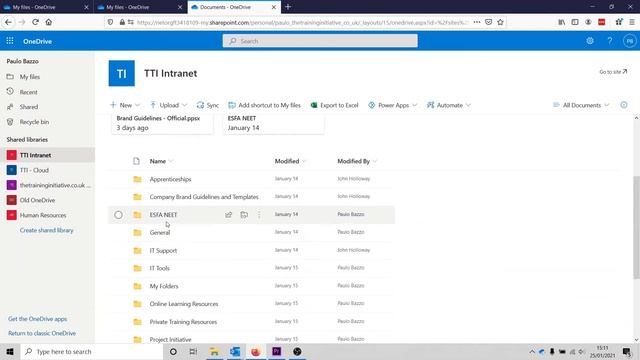This screenshot has height=360, width=640.
Task: Open the Help question mark
Action: [609, 41]
